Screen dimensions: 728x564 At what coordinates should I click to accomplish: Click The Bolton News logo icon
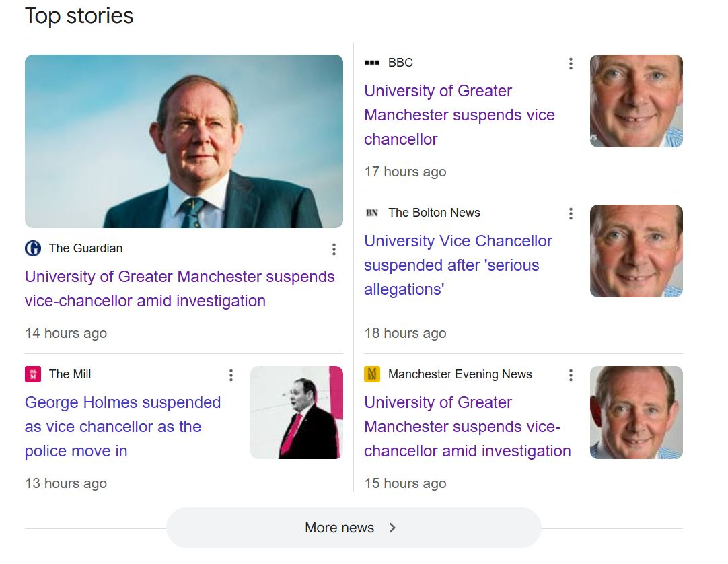372,213
